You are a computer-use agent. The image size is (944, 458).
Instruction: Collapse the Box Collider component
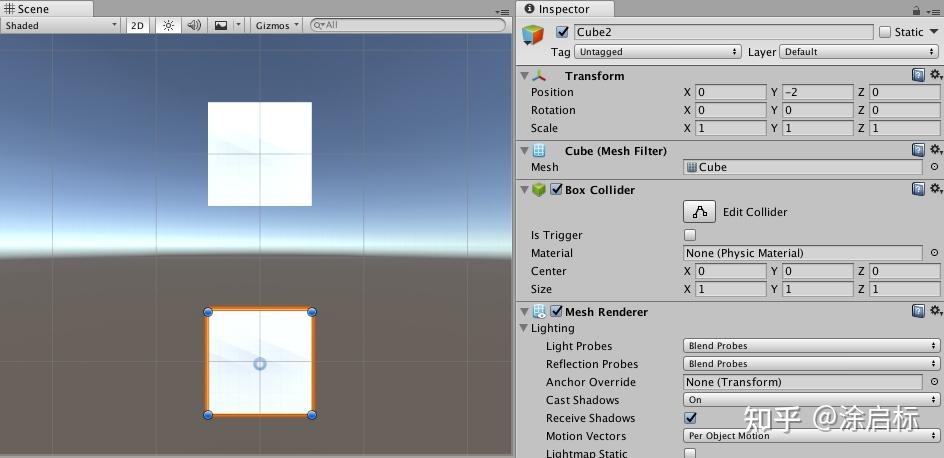524,190
